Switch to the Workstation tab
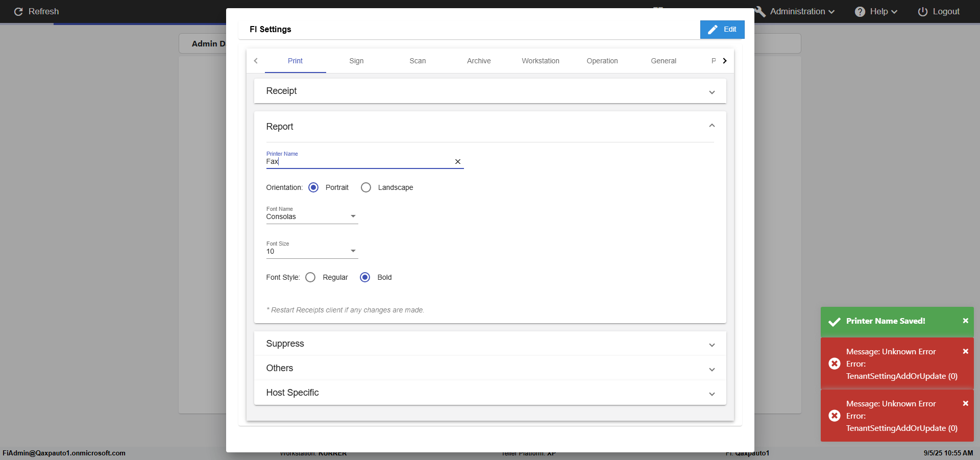The height and width of the screenshot is (460, 980). pos(540,61)
